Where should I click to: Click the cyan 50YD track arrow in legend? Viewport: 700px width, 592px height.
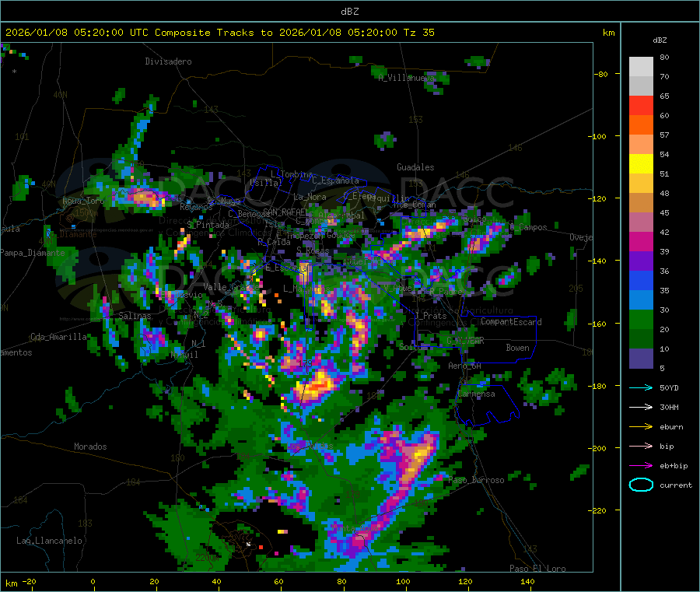[x=641, y=387]
